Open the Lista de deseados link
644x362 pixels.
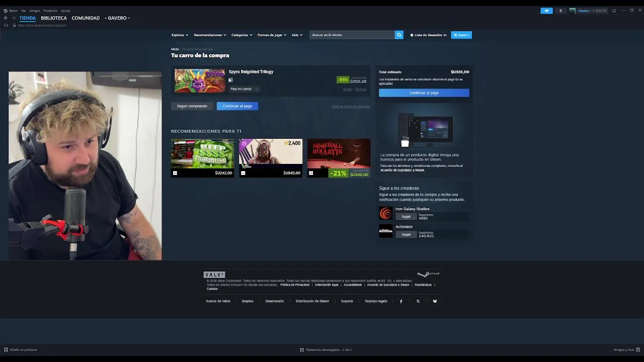coord(428,35)
